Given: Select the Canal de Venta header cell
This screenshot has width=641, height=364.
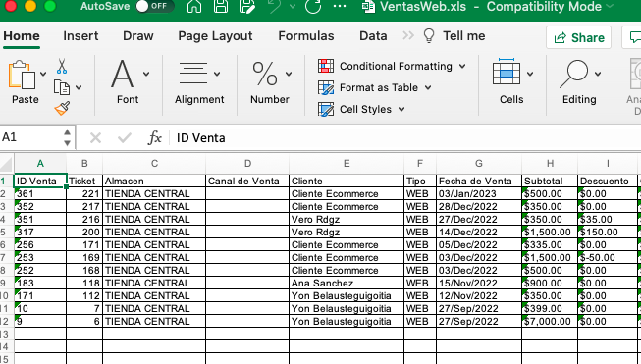Looking at the screenshot, I should point(247,181).
